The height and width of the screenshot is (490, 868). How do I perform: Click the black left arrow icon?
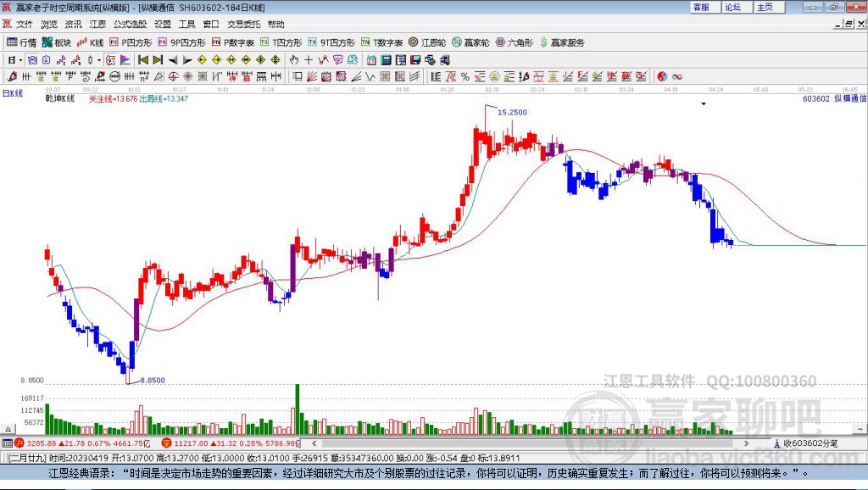(x=173, y=60)
